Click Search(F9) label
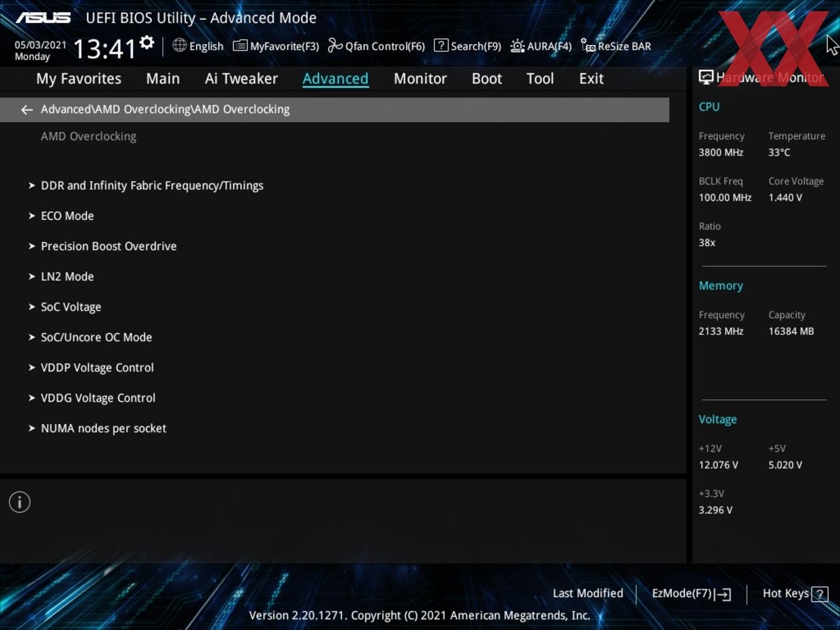 coord(476,46)
